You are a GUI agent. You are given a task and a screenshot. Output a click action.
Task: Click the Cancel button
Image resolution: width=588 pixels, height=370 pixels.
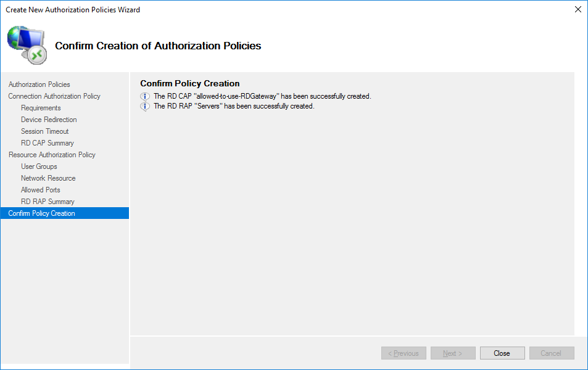551,353
